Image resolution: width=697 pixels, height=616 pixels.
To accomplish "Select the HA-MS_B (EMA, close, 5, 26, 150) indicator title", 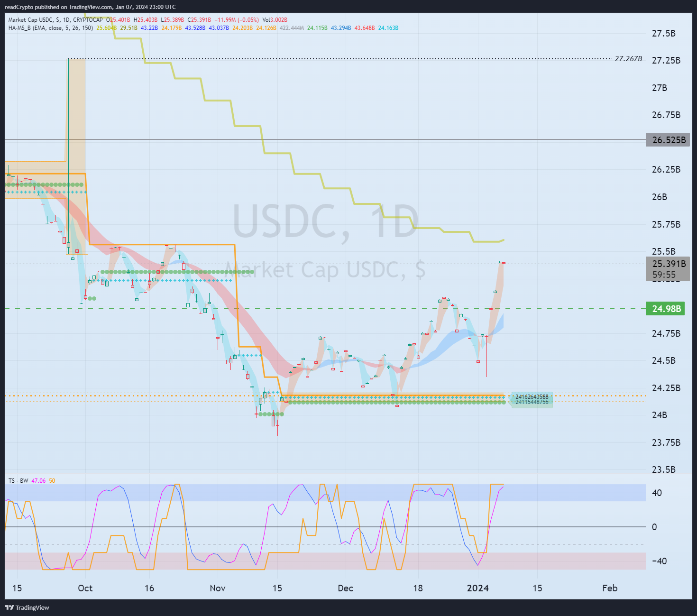I will coord(51,28).
